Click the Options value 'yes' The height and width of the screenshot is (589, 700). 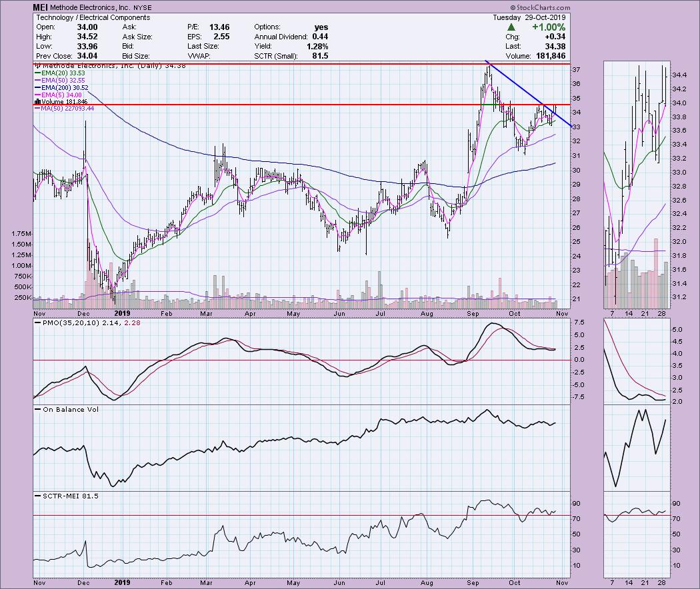(x=321, y=27)
